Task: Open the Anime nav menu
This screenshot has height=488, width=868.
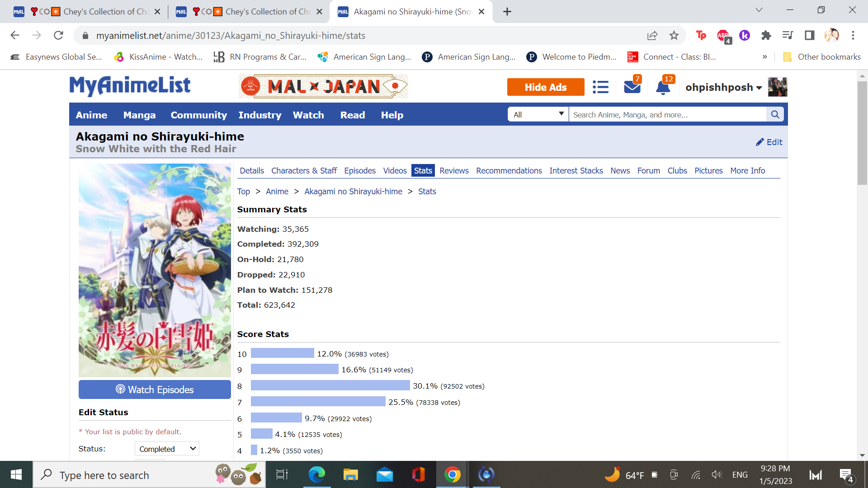Action: point(91,115)
